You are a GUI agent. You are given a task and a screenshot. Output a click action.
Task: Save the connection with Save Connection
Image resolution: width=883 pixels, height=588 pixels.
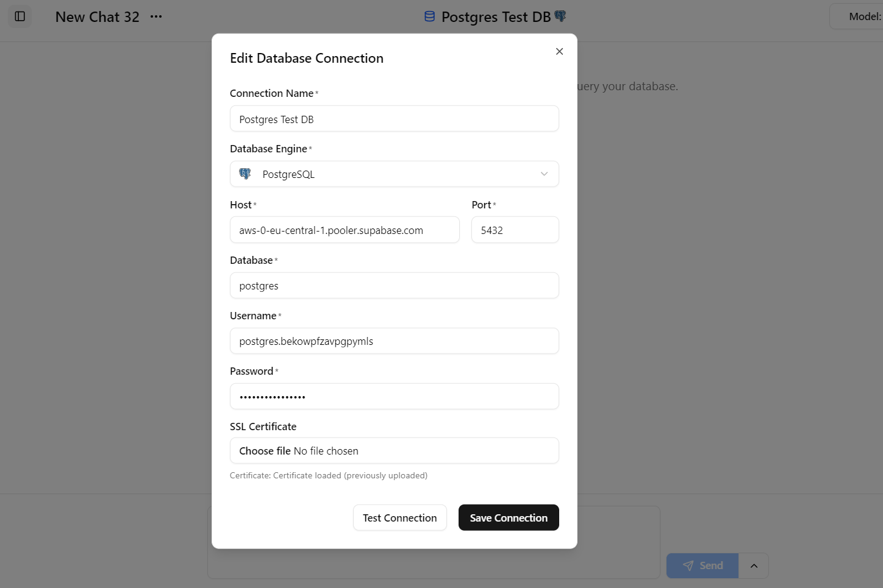coord(509,517)
